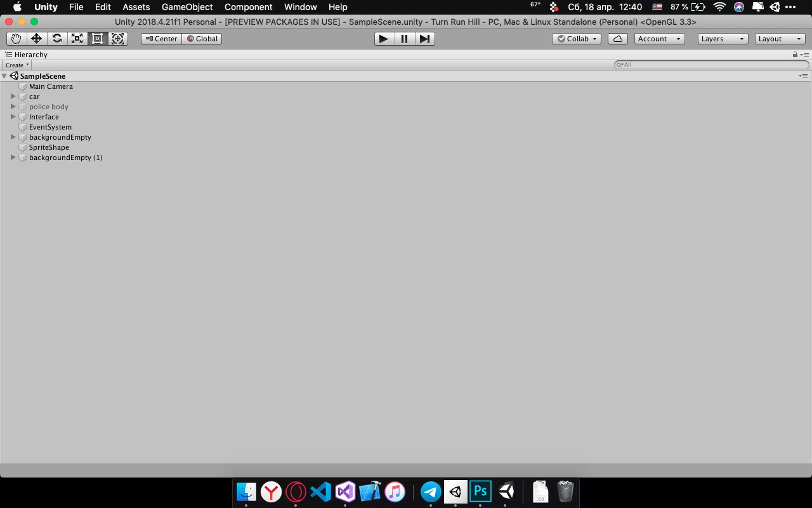Select the Rect Transform tool

click(x=97, y=39)
